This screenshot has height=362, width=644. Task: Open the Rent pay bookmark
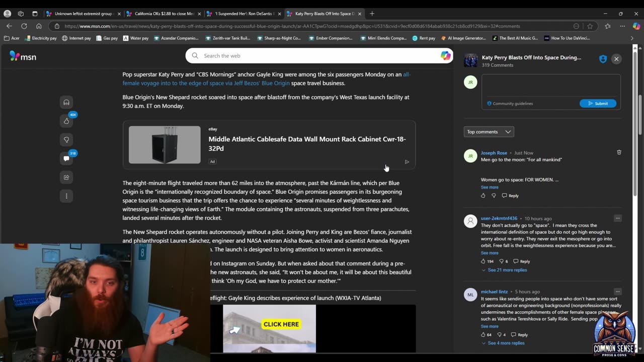pos(424,38)
